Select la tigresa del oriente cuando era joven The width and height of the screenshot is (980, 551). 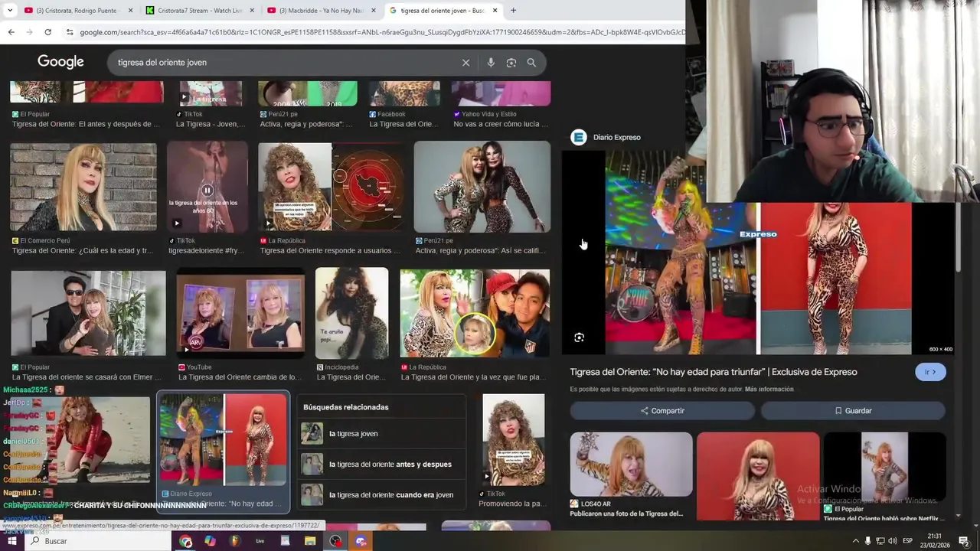pyautogui.click(x=381, y=495)
